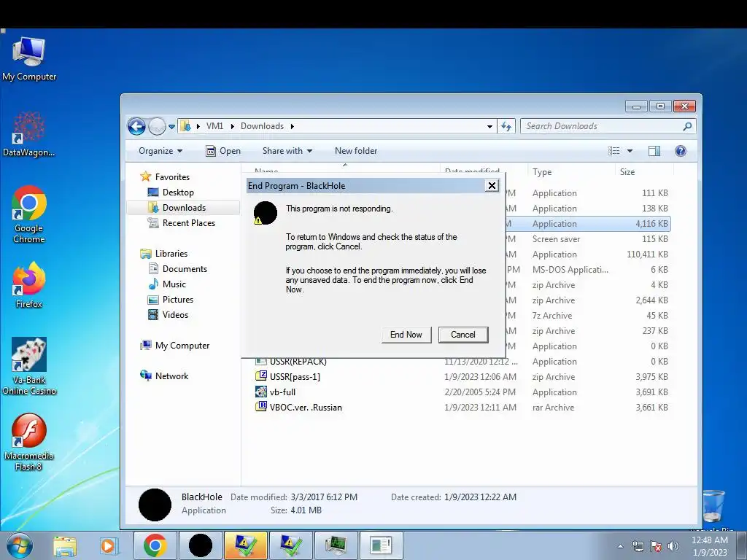This screenshot has width=747, height=560.
Task: Select Network in the navigation pane
Action: [x=164, y=376]
